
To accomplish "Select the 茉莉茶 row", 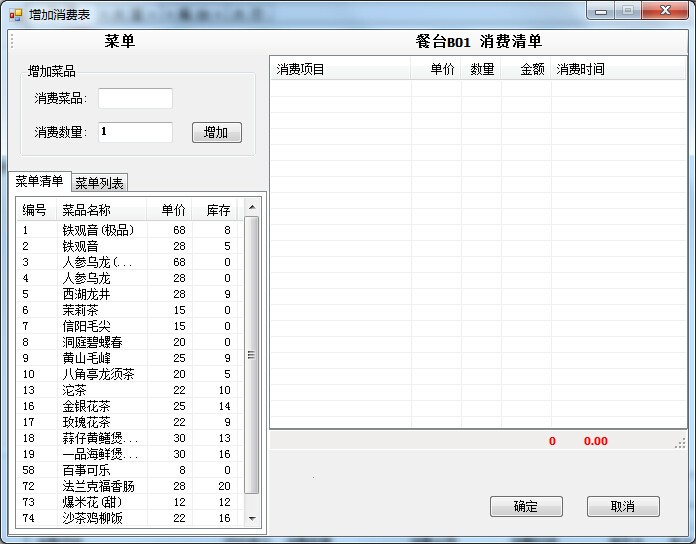I will (x=130, y=310).
